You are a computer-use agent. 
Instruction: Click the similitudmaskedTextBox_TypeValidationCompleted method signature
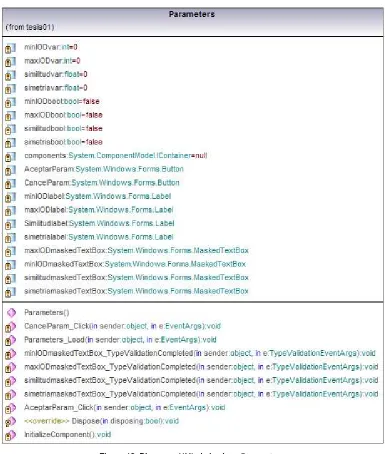(201, 380)
